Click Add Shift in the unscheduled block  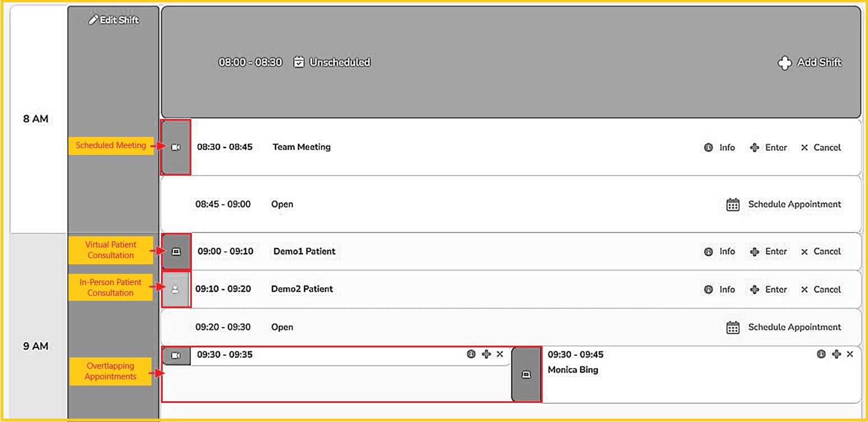coord(810,63)
